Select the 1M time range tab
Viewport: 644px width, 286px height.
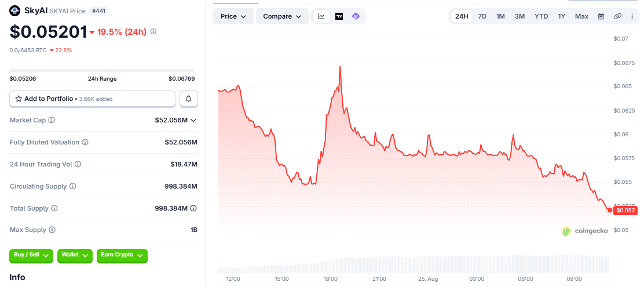click(x=500, y=16)
